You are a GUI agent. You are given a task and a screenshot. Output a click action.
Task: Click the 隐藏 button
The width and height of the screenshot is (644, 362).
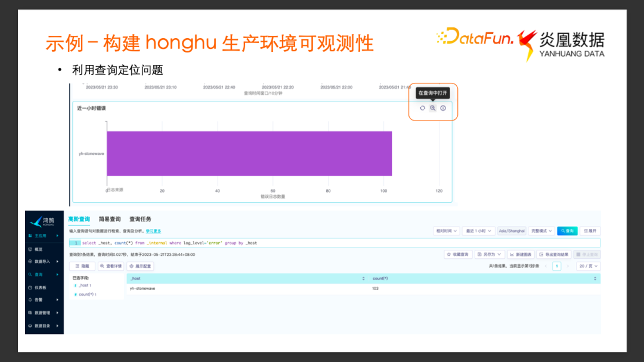82,266
